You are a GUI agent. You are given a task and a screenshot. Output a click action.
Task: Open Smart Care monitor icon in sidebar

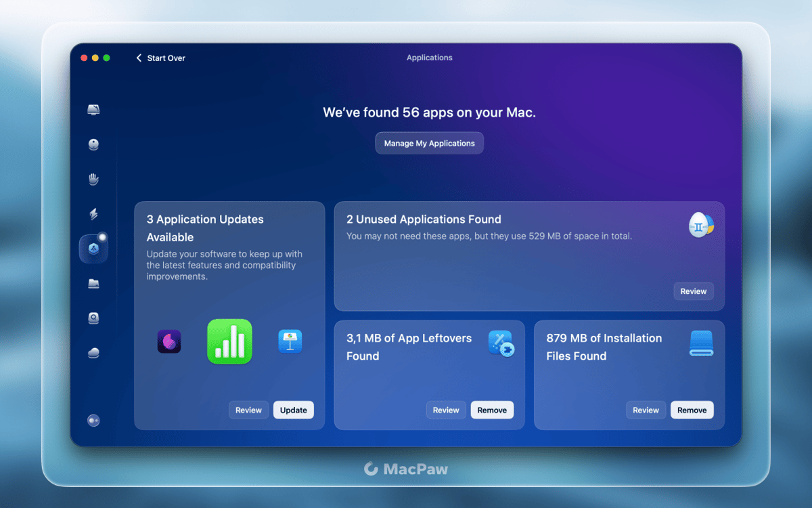[94, 110]
